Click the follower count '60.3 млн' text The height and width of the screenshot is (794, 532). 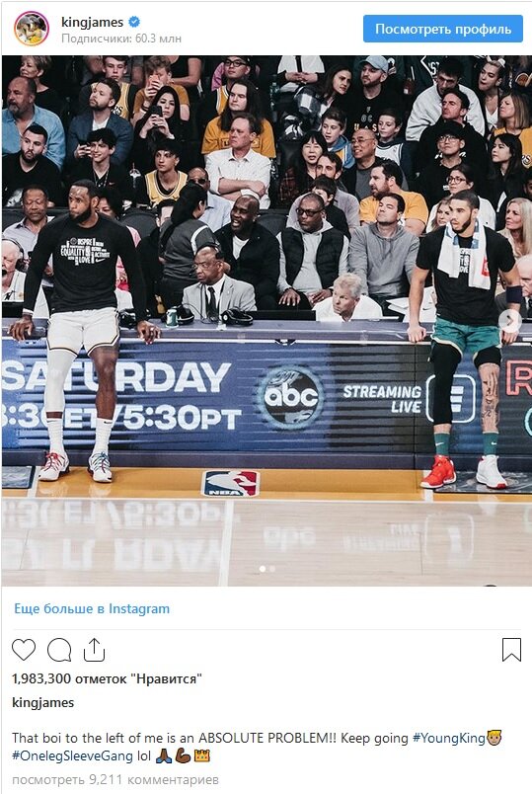tap(158, 39)
